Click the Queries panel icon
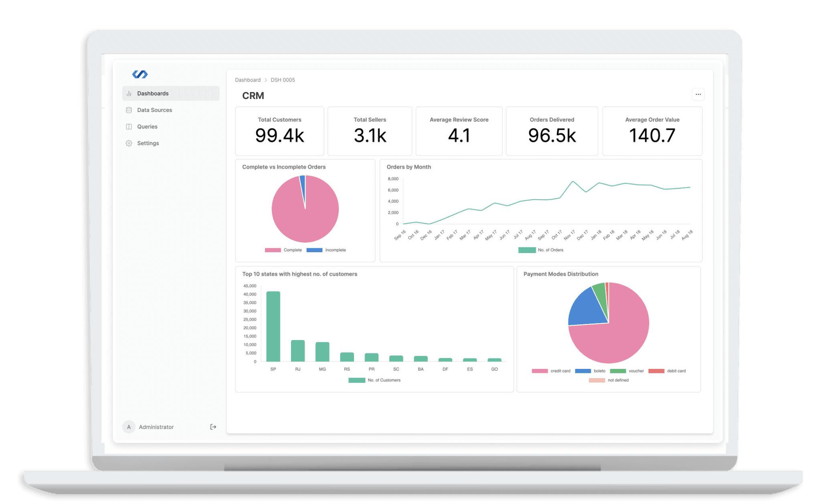Screen dimensions: 821x504 [x=129, y=126]
